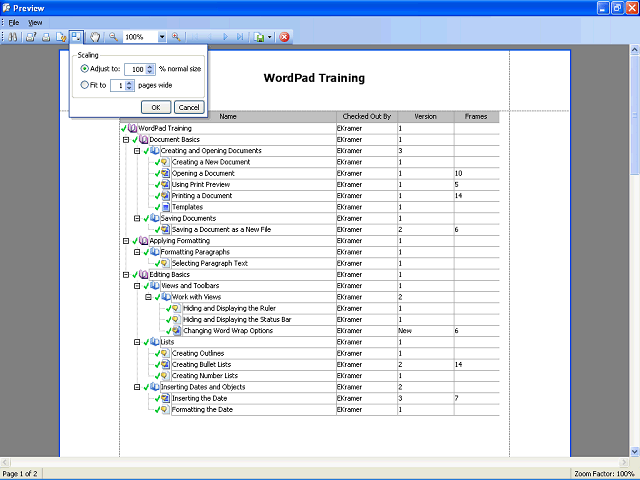Click the Zoom In magnifier

coord(176,37)
